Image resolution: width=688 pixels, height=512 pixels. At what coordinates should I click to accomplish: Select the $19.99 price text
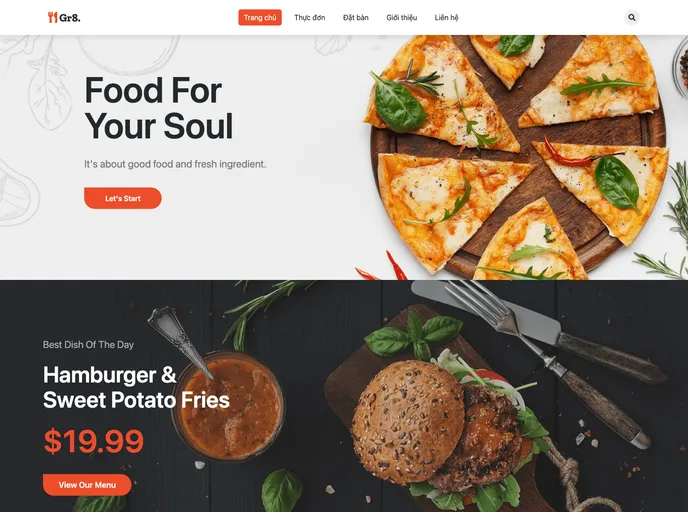click(93, 441)
